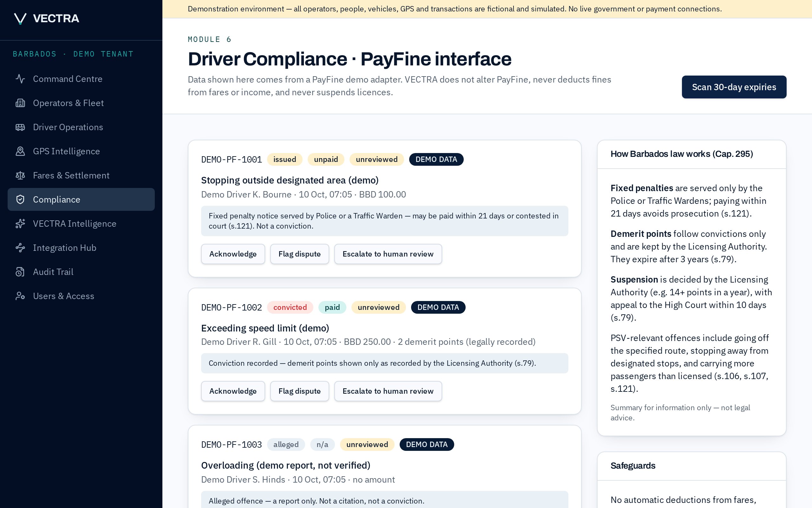Click the 'BARBADOS · DEMO TENANT' label

click(73, 54)
